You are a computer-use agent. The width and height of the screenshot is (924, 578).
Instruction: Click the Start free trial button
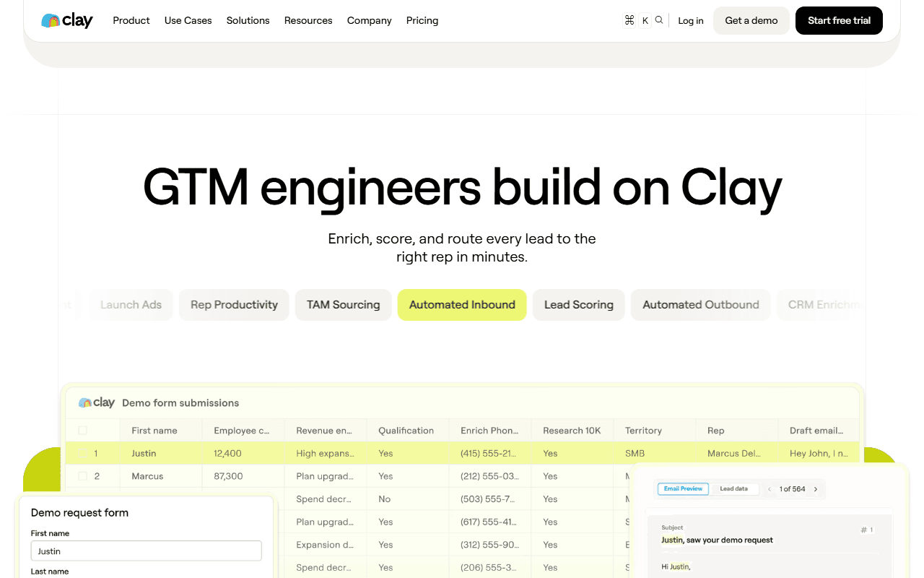839,20
